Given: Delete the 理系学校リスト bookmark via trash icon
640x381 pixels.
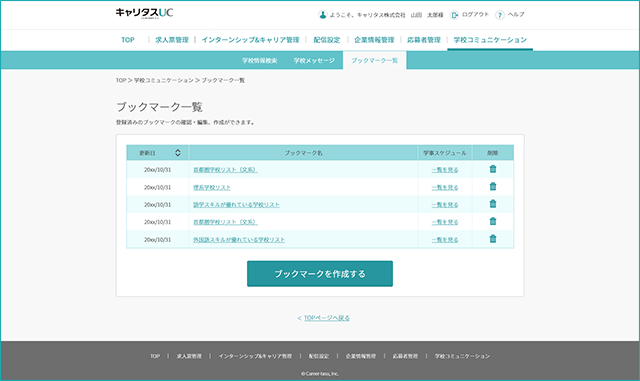Looking at the screenshot, I should [493, 187].
